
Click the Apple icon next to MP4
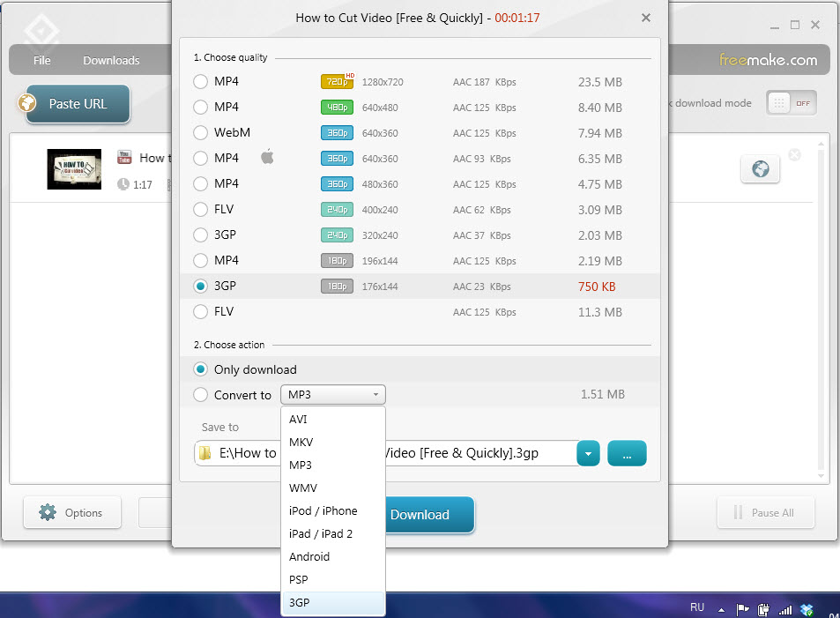pos(267,157)
